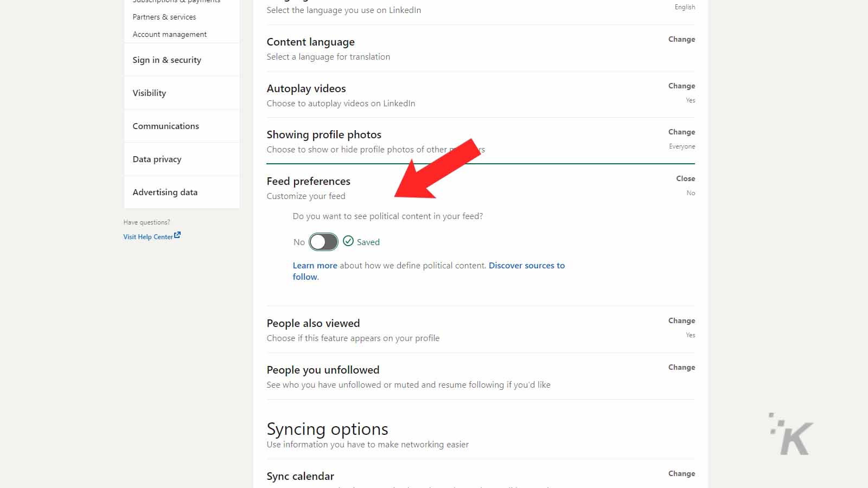Expand Autoplay videos setting via Change
This screenshot has width=868, height=488.
[681, 86]
